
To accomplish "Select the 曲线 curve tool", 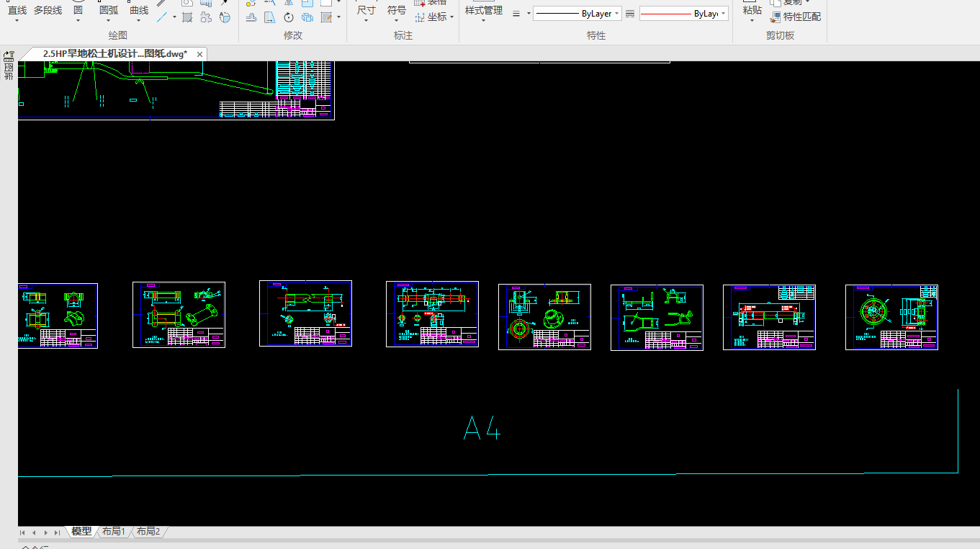I will tap(139, 10).
